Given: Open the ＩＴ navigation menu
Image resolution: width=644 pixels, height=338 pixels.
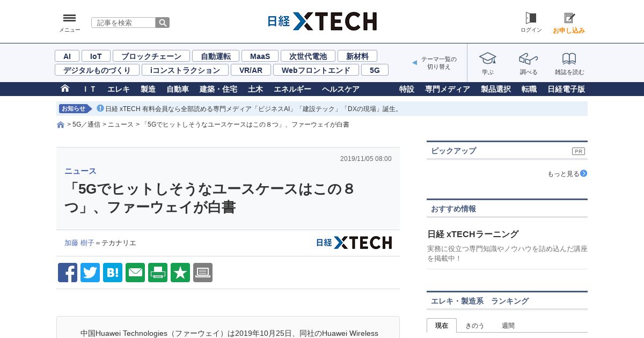Looking at the screenshot, I should tap(89, 89).
